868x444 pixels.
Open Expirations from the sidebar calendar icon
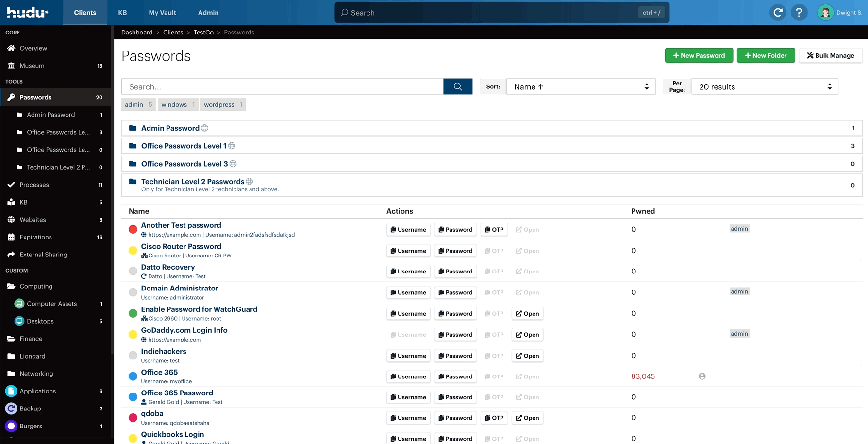[x=11, y=237]
